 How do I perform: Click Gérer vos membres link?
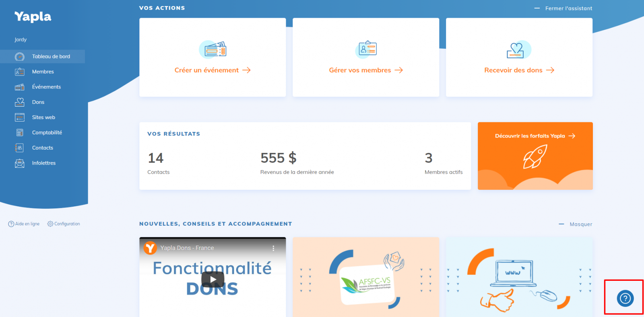coord(360,70)
